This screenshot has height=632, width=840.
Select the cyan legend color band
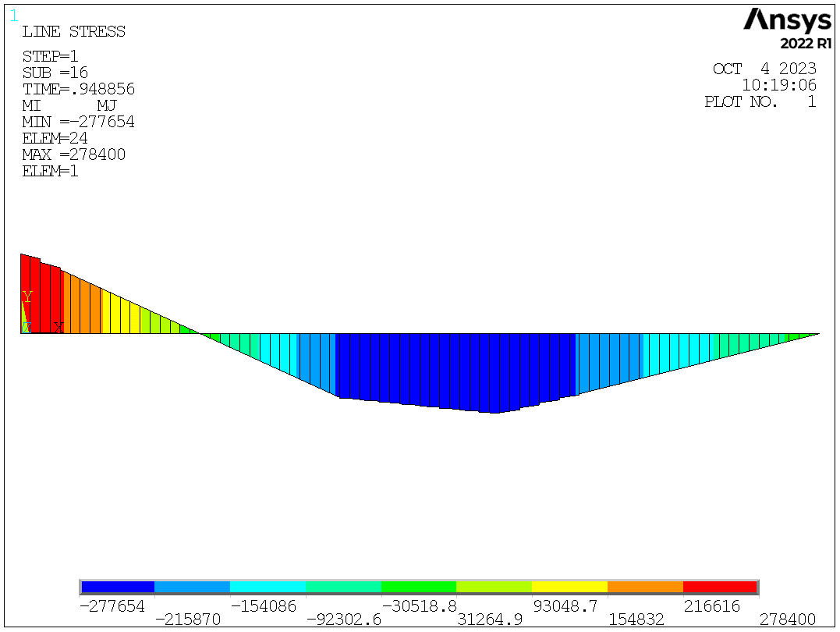[268, 587]
